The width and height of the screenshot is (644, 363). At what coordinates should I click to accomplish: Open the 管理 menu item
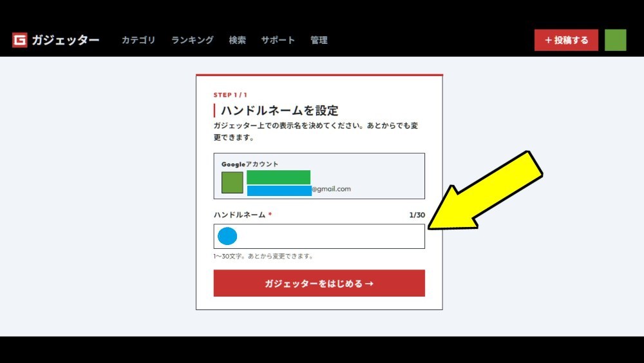(319, 40)
